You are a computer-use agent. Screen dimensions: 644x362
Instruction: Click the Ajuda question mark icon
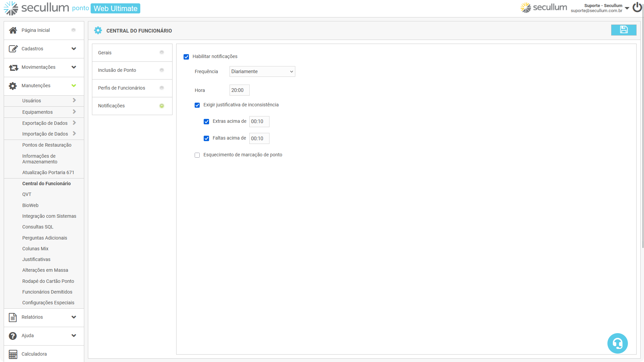(13, 336)
